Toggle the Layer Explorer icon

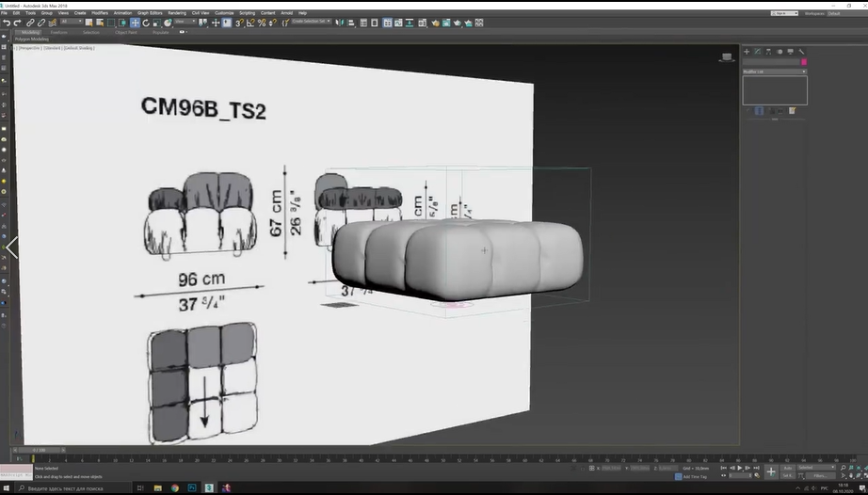[375, 23]
